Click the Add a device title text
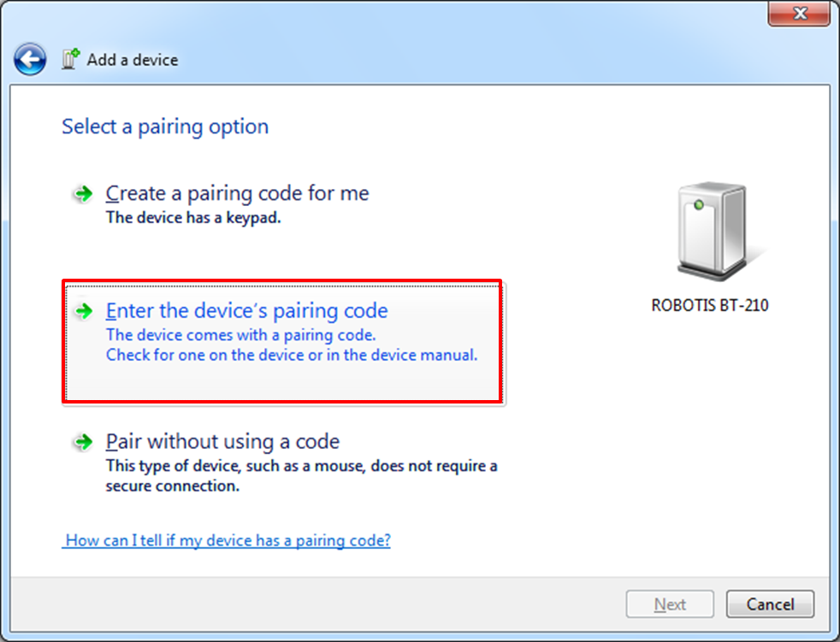This screenshot has height=642, width=840. tap(133, 60)
